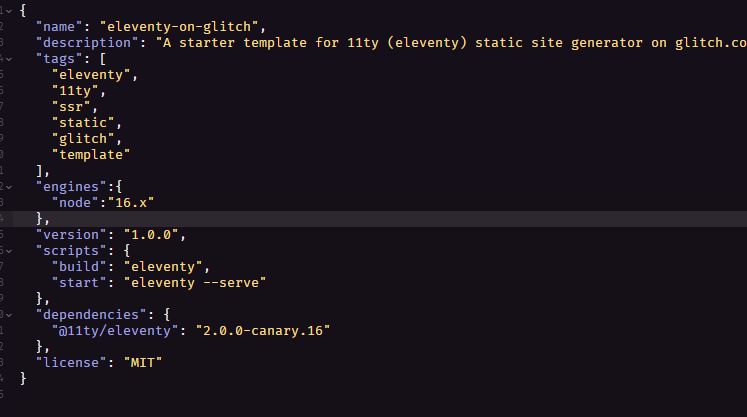Collapse the root object fold arrow

tap(9, 11)
